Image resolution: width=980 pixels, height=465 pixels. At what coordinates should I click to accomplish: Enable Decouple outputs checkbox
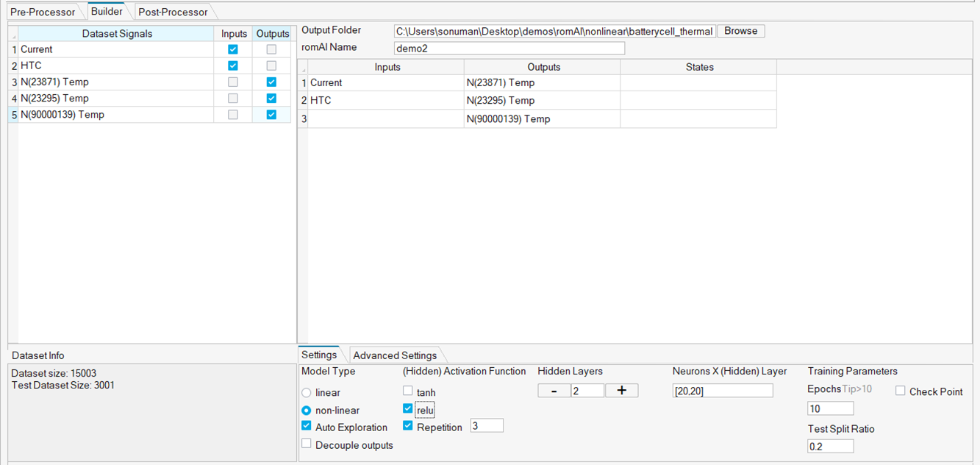click(307, 444)
